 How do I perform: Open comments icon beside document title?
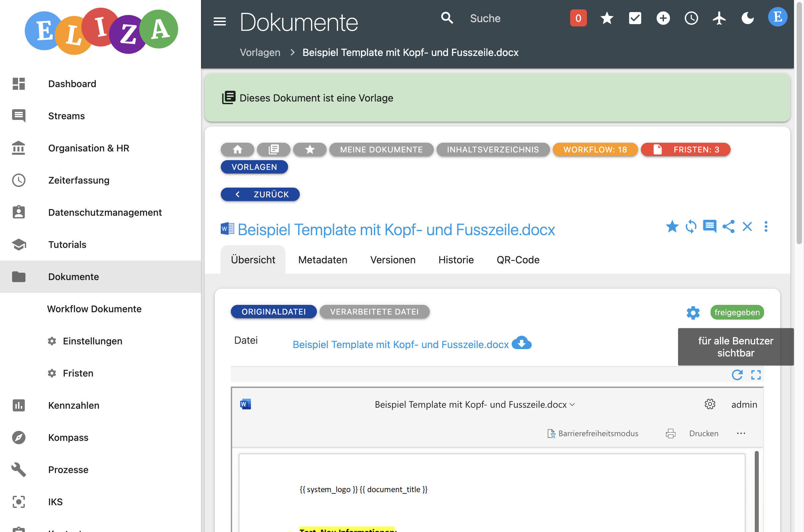click(709, 227)
